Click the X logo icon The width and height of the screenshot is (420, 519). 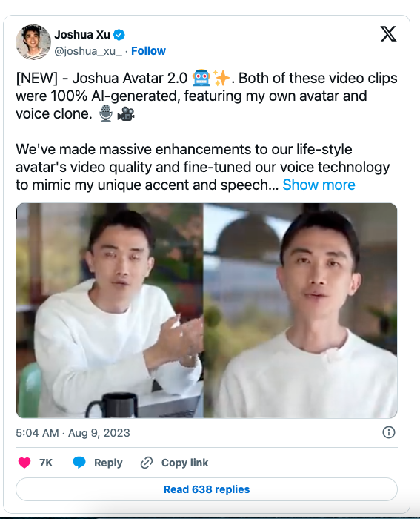click(x=388, y=34)
